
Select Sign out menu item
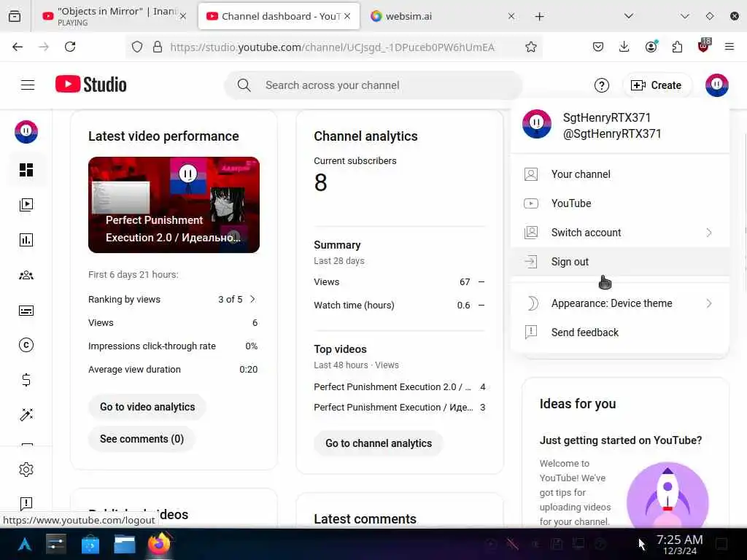tap(620, 262)
